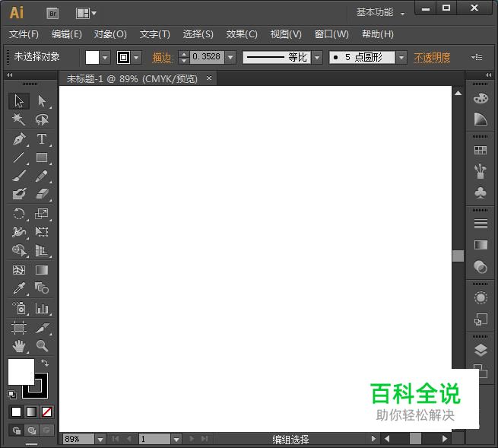Open the 5 点圆形 brush dropdown
This screenshot has width=498, height=448.
tap(401, 57)
